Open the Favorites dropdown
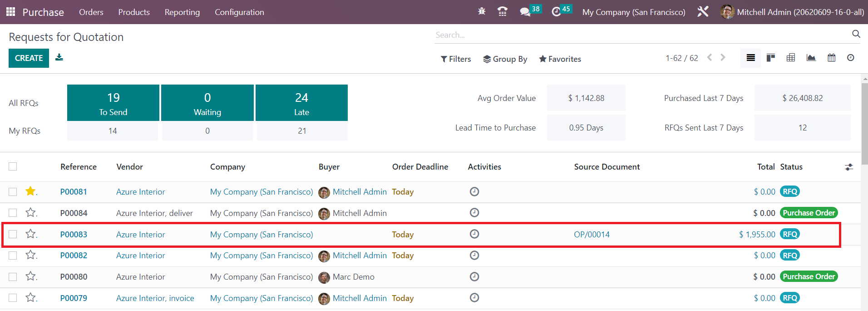 pos(560,59)
